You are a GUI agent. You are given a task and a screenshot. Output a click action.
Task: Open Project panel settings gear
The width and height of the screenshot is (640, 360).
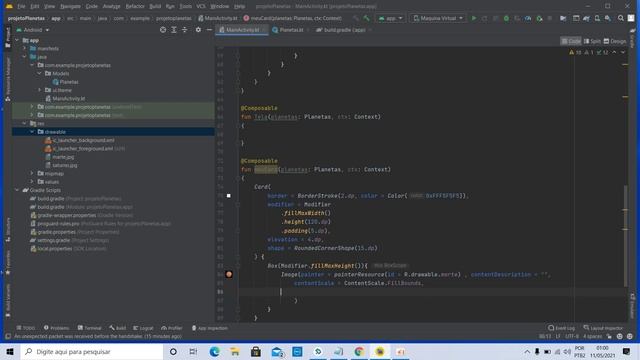click(198, 30)
